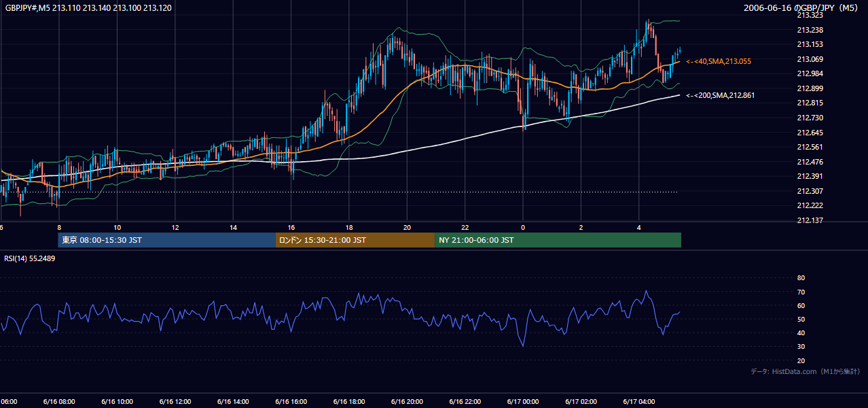Click the London 15:30-21:00 JST session bar
Screen dimensions: 868x408
(x=355, y=240)
